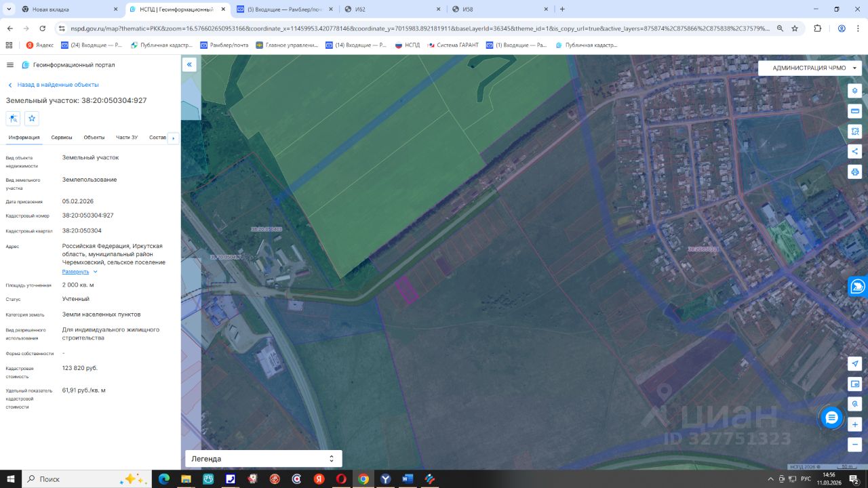Expand the АДМИНИСТРАЦИЯ ЧРМО dropdown
The height and width of the screenshot is (488, 868).
pos(810,68)
